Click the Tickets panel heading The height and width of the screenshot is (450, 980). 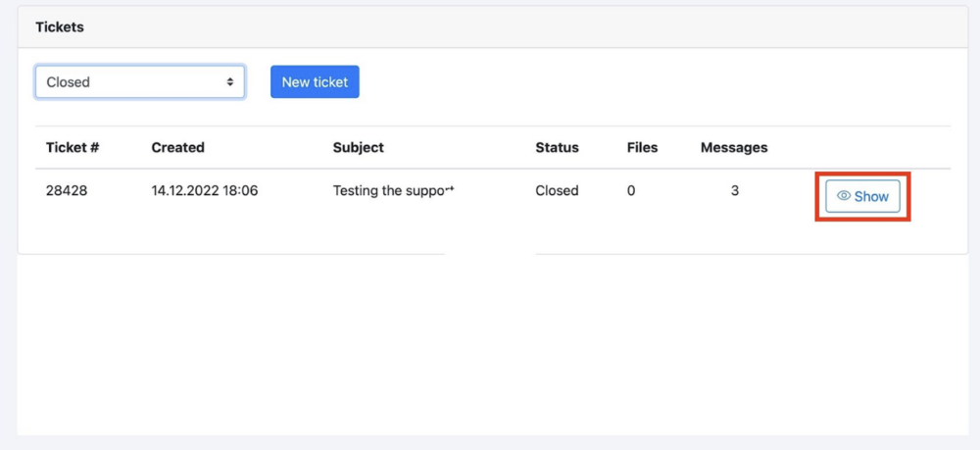pos(60,26)
